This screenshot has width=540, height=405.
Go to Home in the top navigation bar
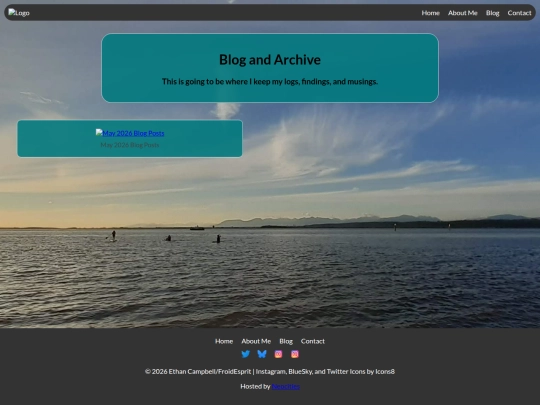(430, 13)
